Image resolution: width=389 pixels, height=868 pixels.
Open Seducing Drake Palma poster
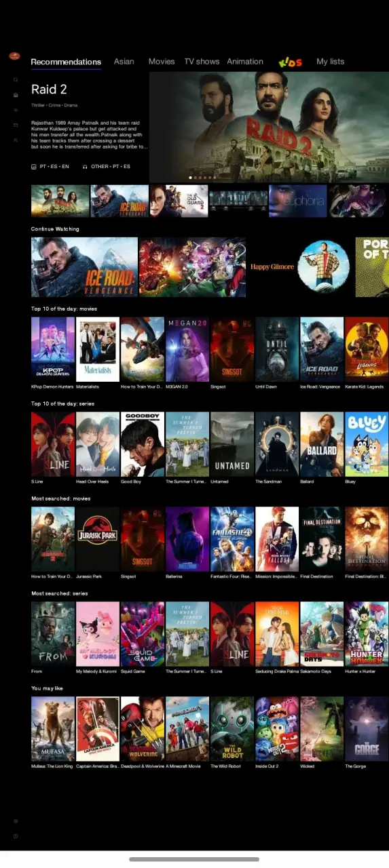click(277, 634)
